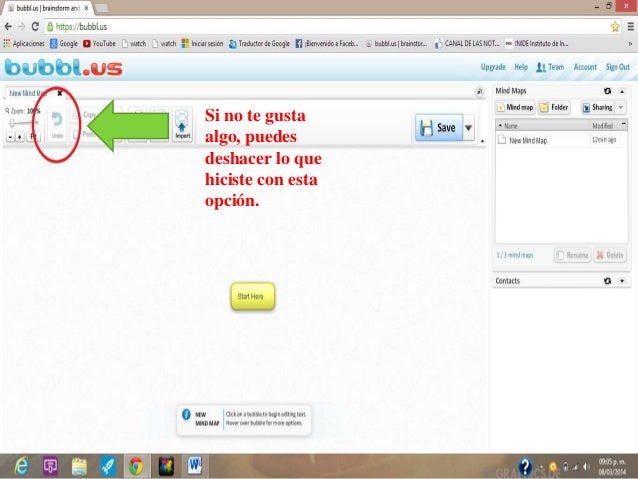Click the fullscreen icon at tab bar right

tap(480, 92)
